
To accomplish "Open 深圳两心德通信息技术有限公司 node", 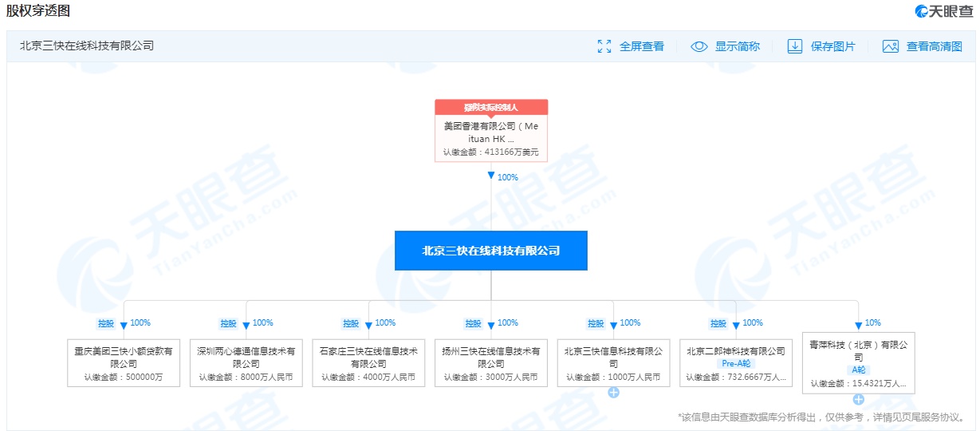I will click(246, 363).
